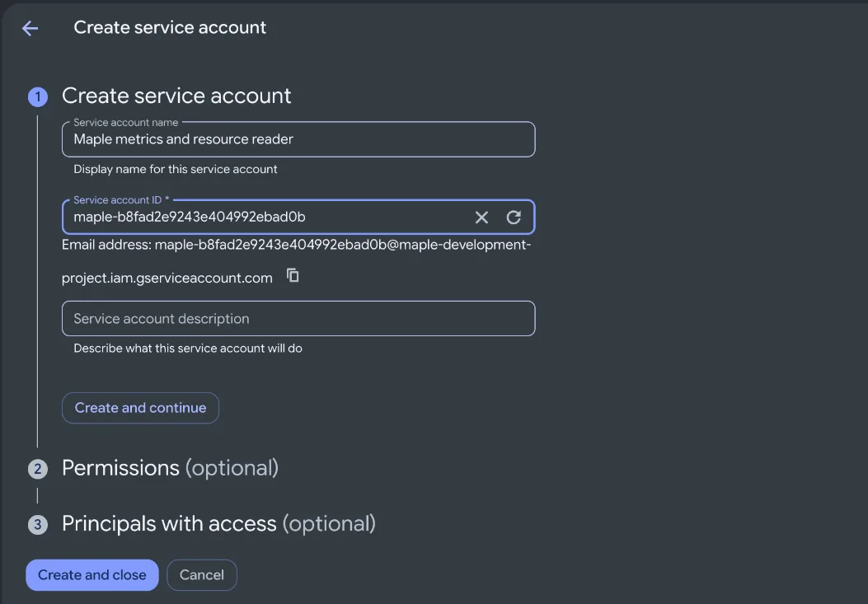Click the 'Display name for this service account' hint
868x604 pixels.
click(176, 170)
